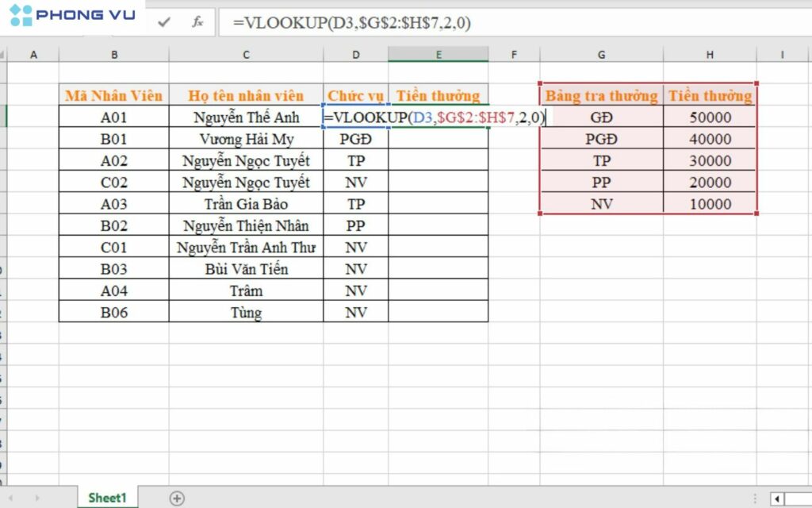Select the cell with Nguyễn Thế Anh

(246, 117)
